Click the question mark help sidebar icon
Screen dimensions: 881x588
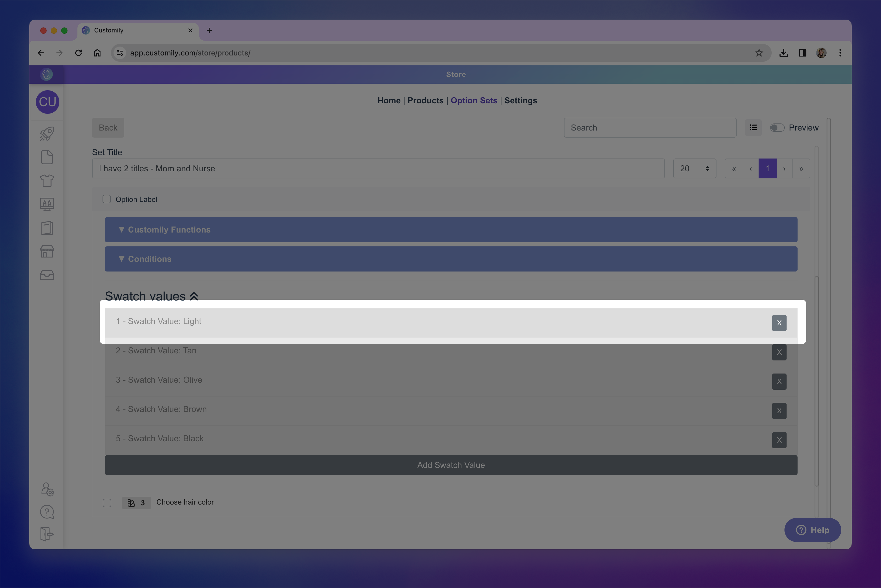[47, 512]
